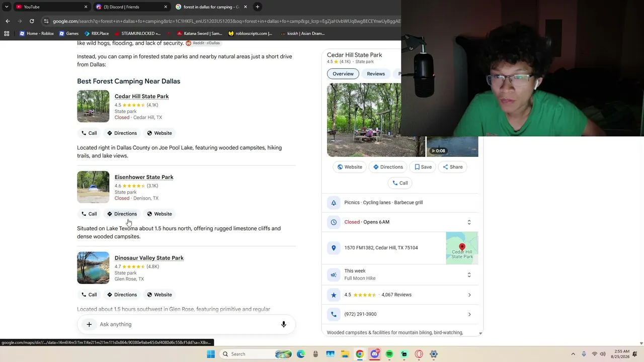Click the Call button in the park side panel

click(x=400, y=183)
